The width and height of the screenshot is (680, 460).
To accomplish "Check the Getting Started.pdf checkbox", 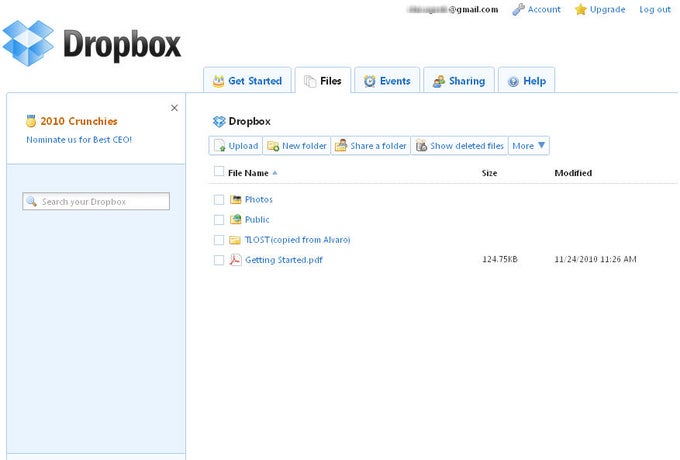I will pyautogui.click(x=219, y=260).
